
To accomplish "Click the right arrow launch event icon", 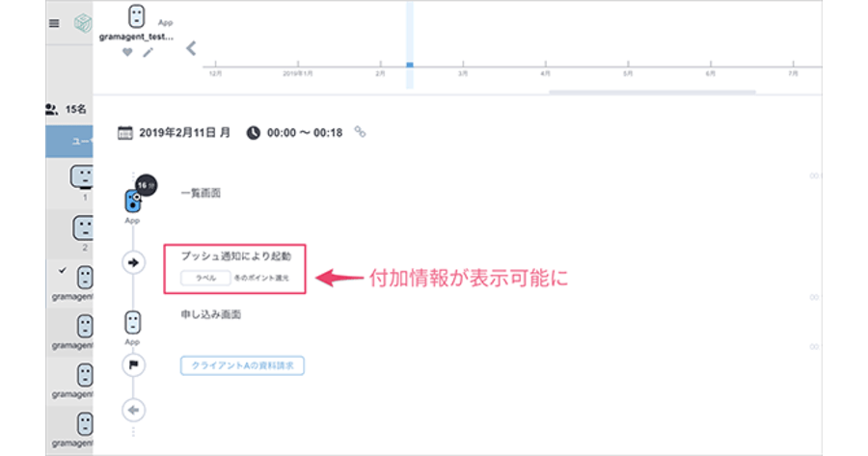I will pos(133,263).
